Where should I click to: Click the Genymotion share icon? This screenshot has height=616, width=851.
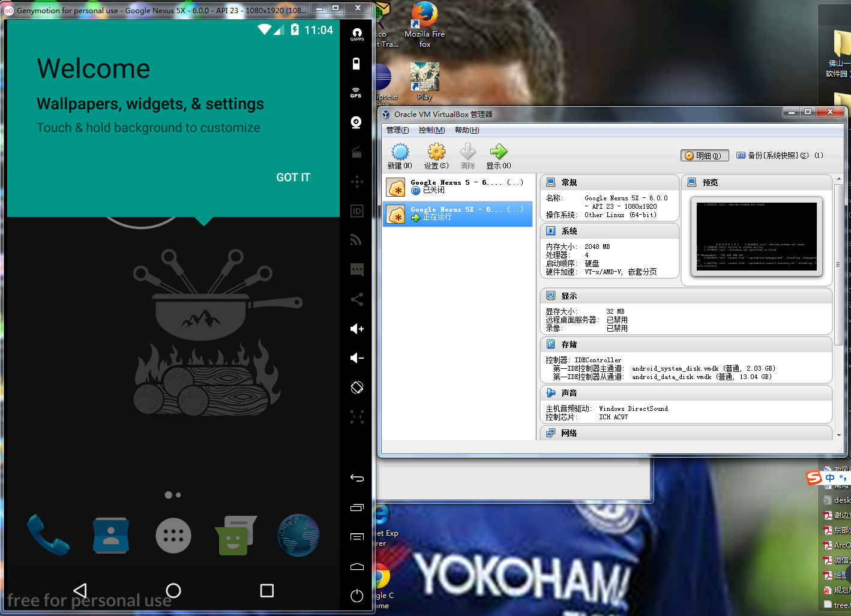point(357,299)
